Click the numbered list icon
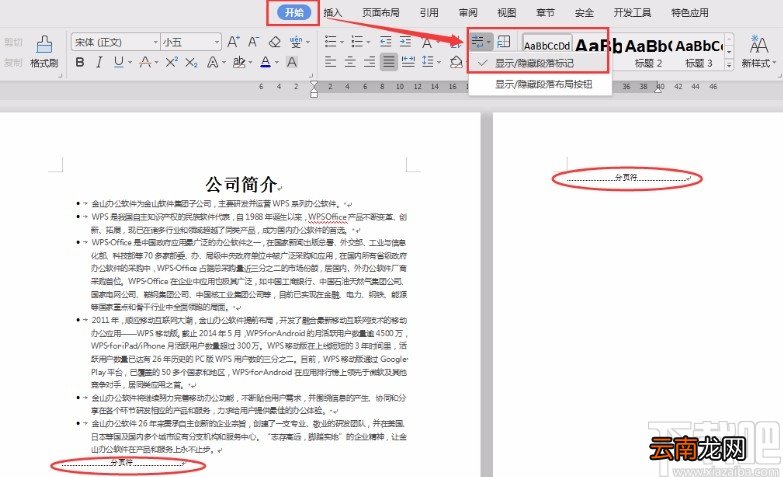Image resolution: width=783 pixels, height=477 pixels. (x=357, y=41)
